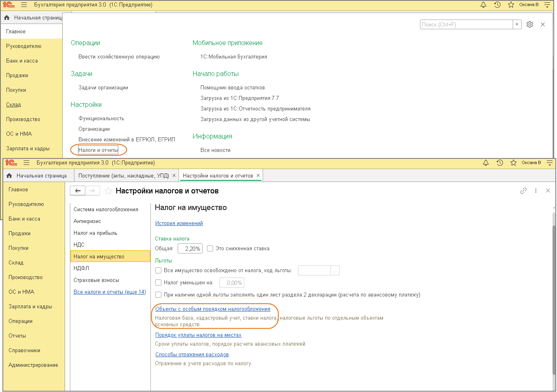Close the upper functions menu panel

coord(543,24)
